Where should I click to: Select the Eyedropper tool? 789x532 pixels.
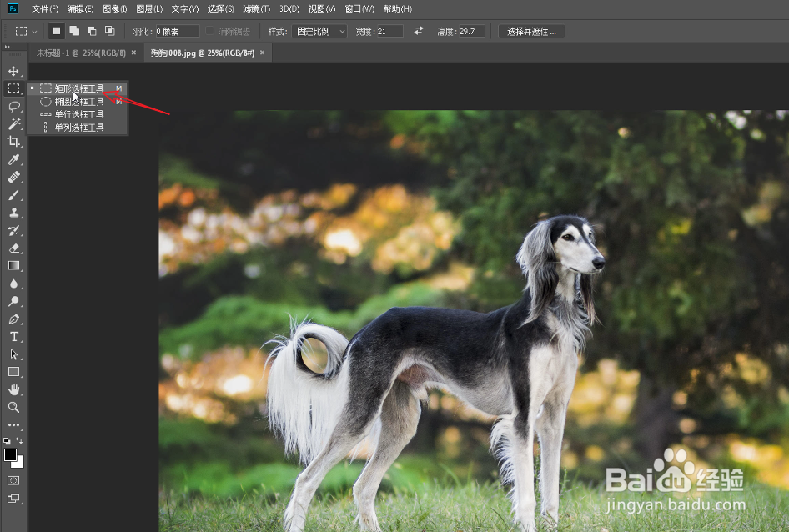[x=13, y=159]
